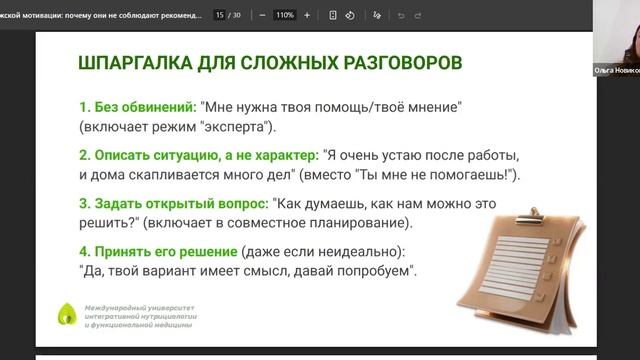640x360 pixels.
Task: Click the green university logo
Action: (67, 314)
